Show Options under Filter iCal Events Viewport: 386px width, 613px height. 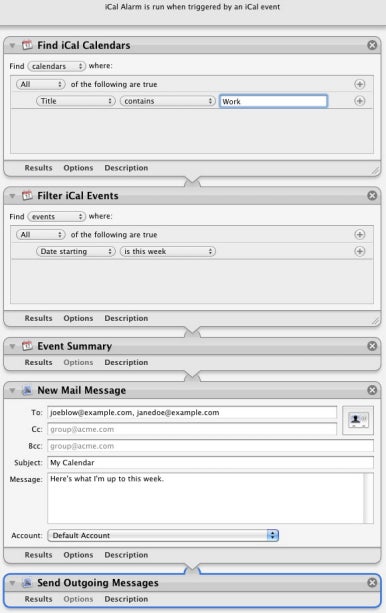pyautogui.click(x=78, y=318)
